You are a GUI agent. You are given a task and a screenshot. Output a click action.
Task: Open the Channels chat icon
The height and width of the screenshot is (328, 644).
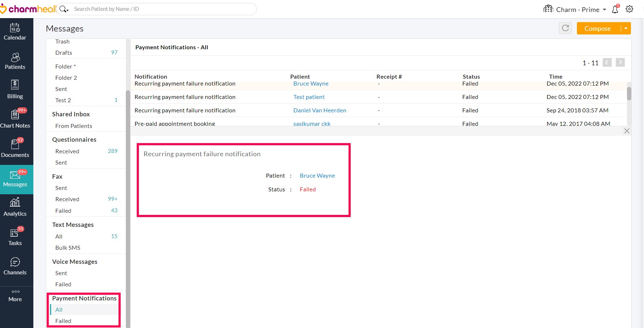pos(15,266)
